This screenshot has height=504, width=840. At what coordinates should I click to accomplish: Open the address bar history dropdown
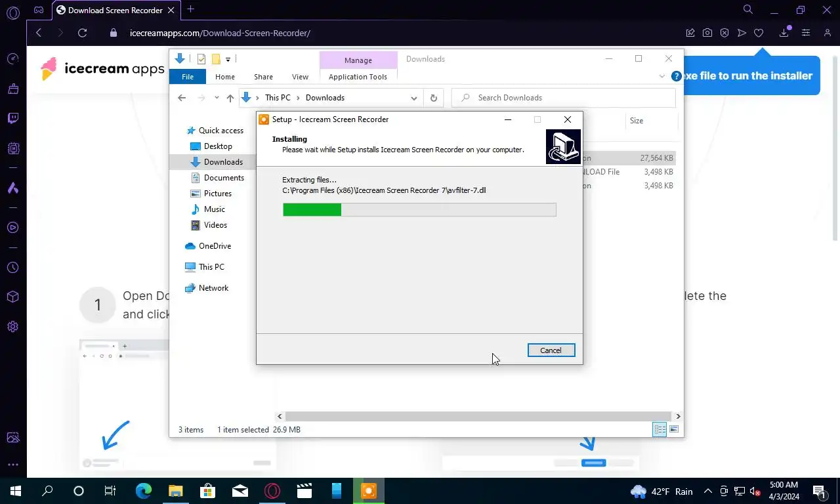pos(413,98)
